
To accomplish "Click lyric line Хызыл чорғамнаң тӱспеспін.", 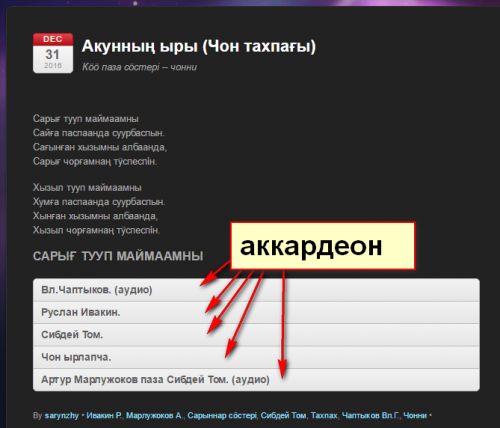I will (96, 231).
